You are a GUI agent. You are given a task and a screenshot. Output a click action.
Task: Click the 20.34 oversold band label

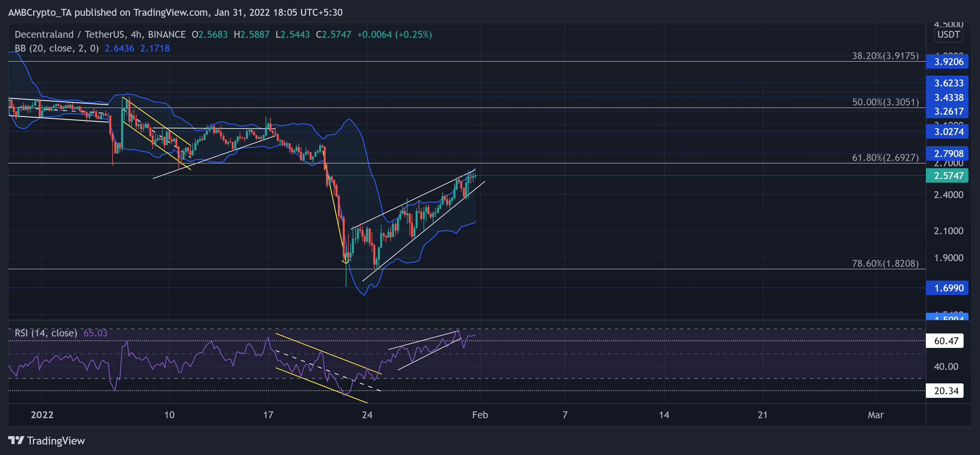click(x=946, y=391)
